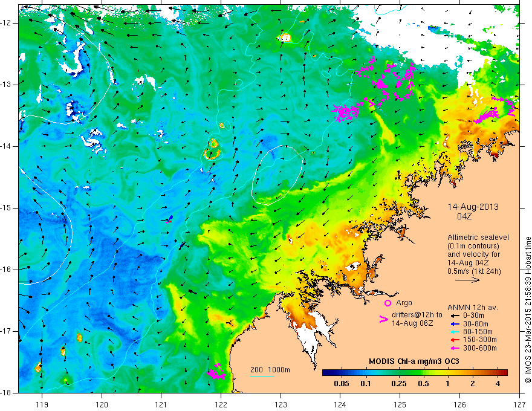
Task: Click the 0.5m/s velocity scale arrow
Action: tap(467, 280)
